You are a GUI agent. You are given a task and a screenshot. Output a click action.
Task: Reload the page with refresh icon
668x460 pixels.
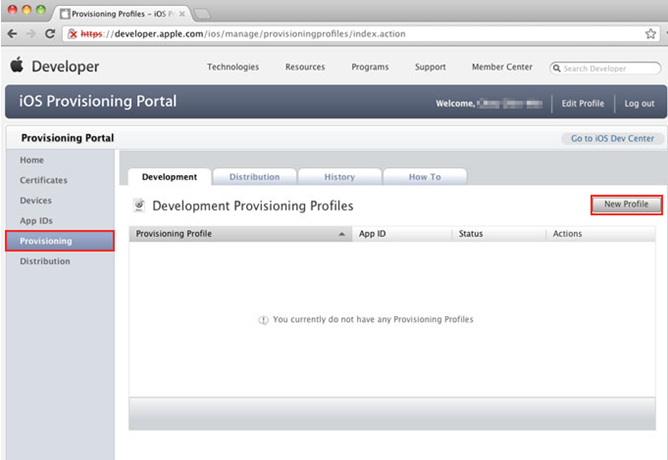(50, 34)
